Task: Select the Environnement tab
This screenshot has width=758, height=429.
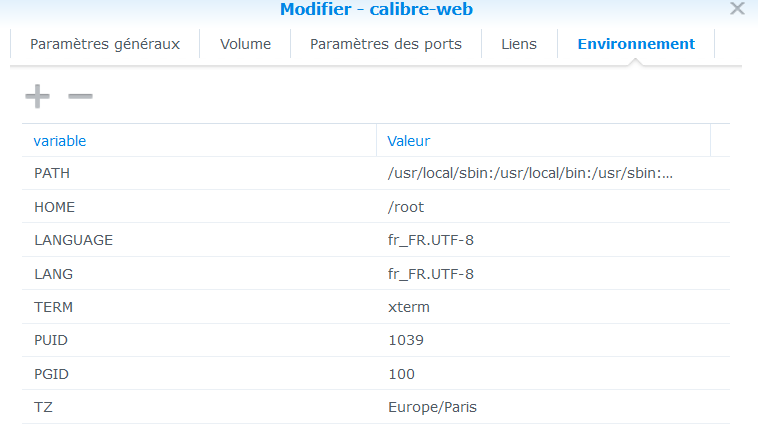Action: [636, 44]
